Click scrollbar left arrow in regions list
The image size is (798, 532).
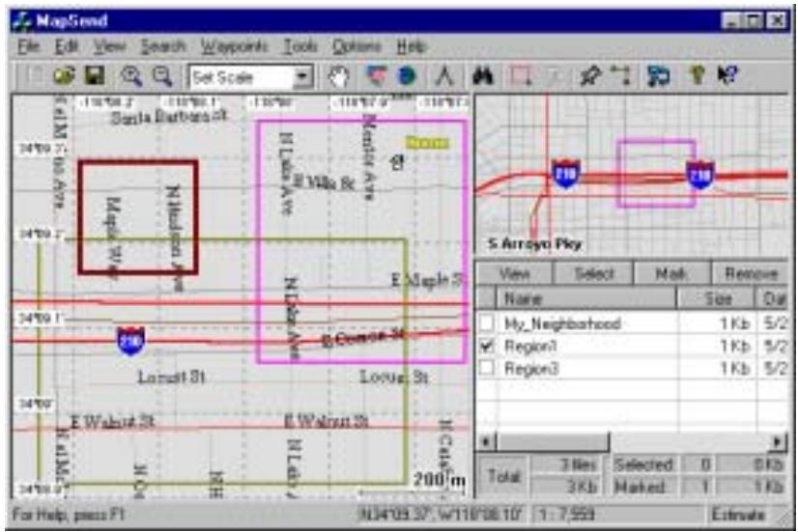pos(486,442)
